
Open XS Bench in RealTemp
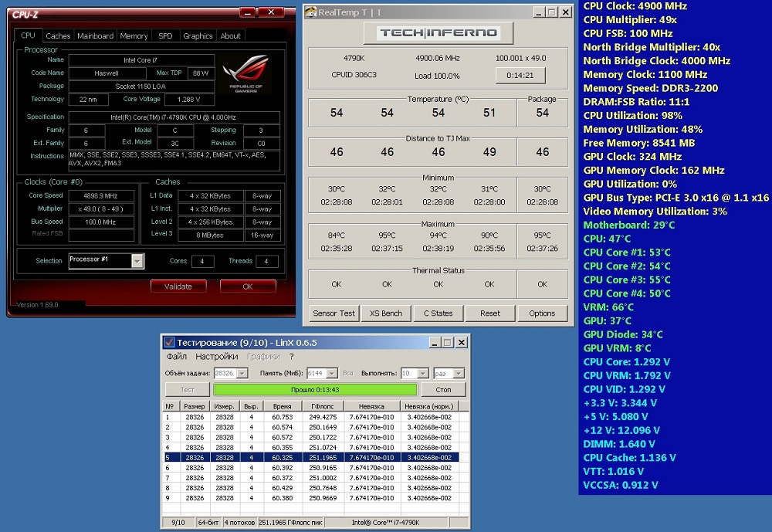pos(386,313)
